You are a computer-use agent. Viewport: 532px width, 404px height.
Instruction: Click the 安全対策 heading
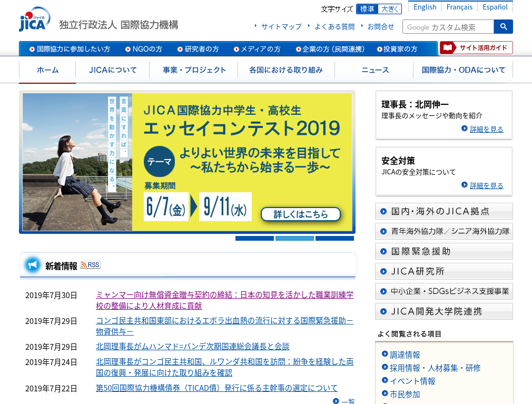(x=398, y=161)
